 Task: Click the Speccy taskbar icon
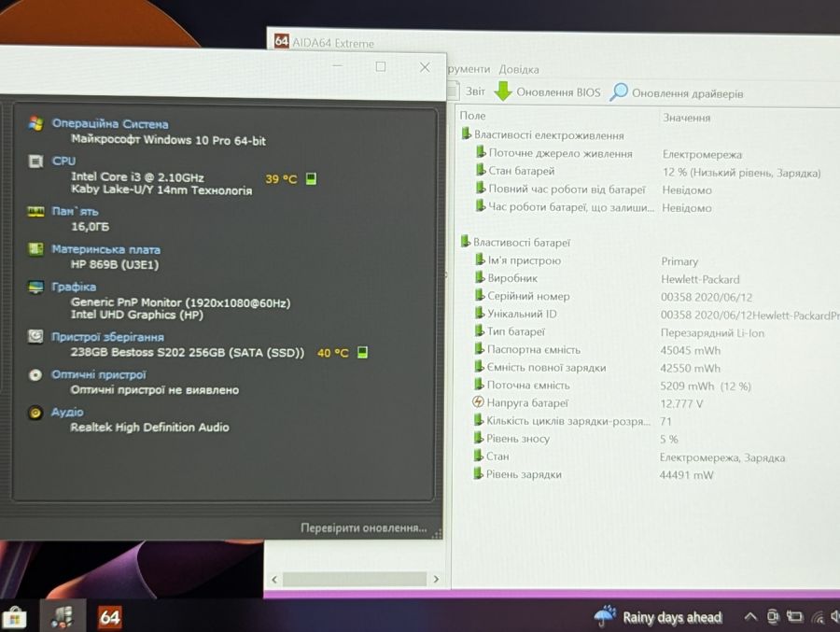click(63, 617)
